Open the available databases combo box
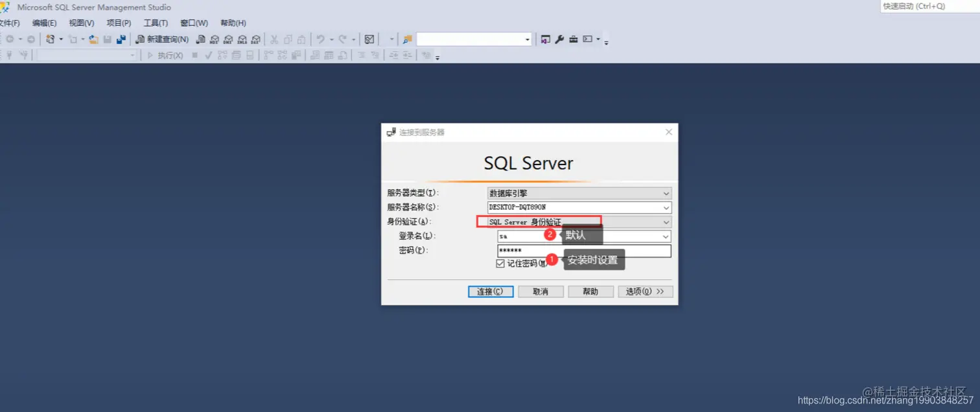This screenshot has height=412, width=980. (87, 55)
